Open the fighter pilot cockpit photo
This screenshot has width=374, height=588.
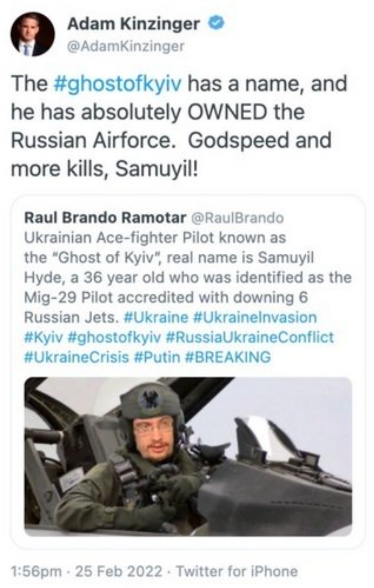coord(188,456)
